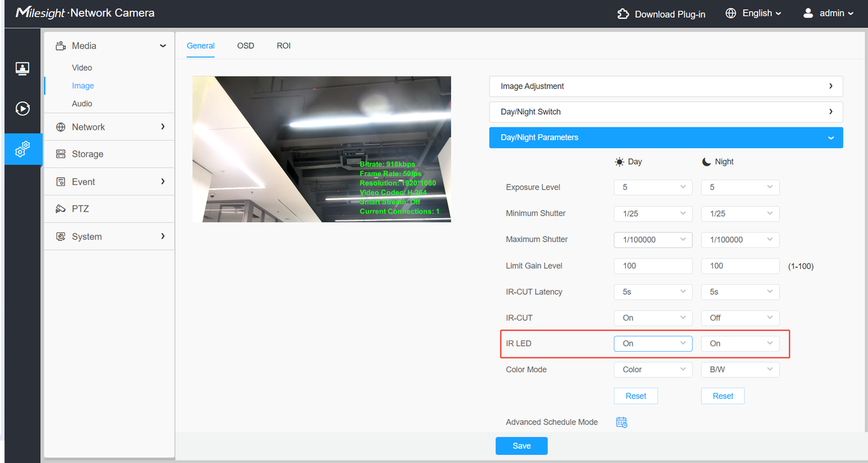This screenshot has width=868, height=463.
Task: Click the camera live preview image
Action: tap(321, 149)
